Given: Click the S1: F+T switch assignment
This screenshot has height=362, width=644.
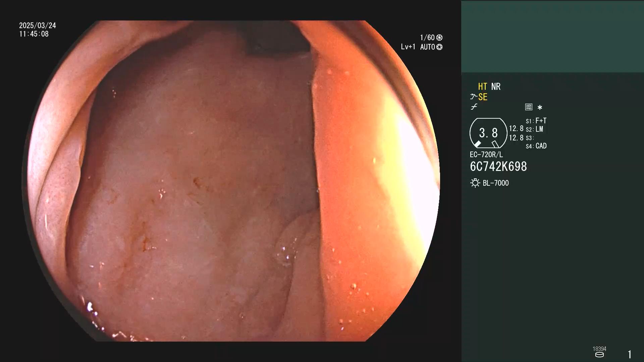Looking at the screenshot, I should [x=536, y=121].
